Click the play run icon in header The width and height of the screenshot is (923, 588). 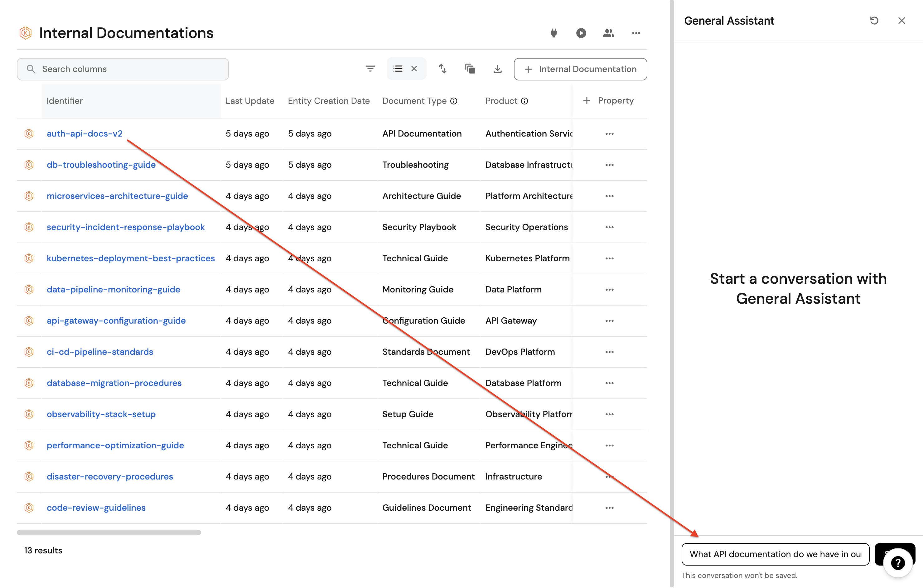[x=581, y=33]
